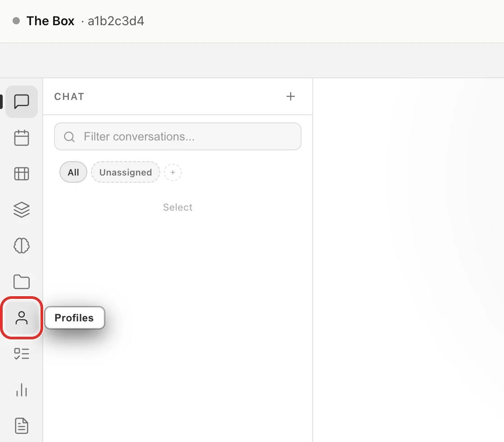Open the document page icon
Screen dimensions: 504x442
click(x=22, y=426)
